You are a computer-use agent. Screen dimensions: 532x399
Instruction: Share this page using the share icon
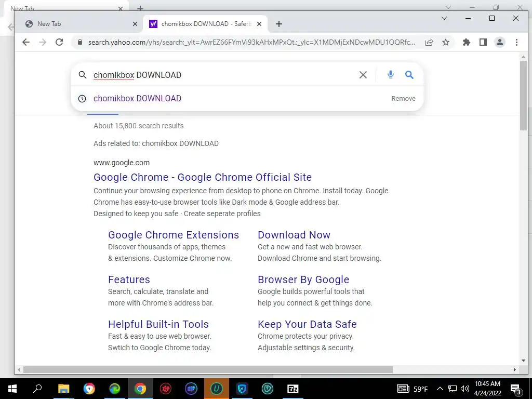coord(429,42)
